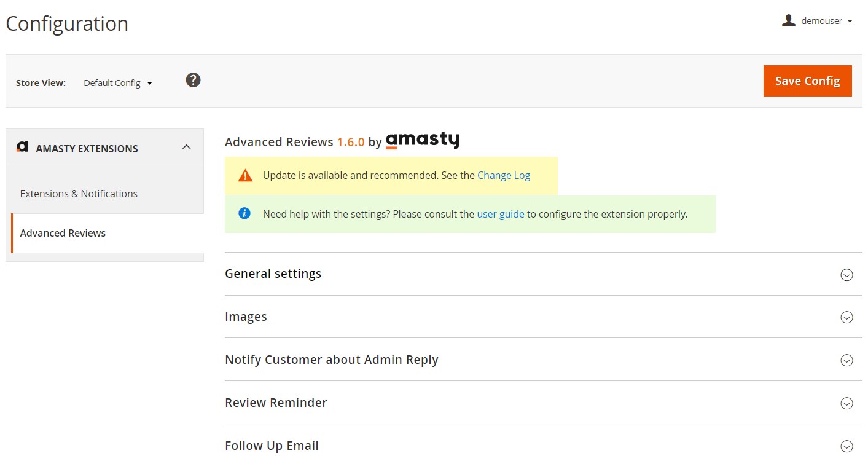Open the Change Log link
Viewport: 868px width, 469px height.
(x=504, y=175)
